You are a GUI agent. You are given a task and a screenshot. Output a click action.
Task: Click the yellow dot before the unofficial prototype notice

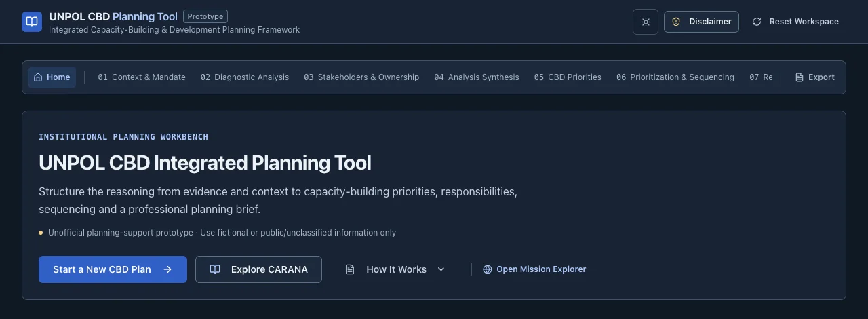(x=41, y=233)
